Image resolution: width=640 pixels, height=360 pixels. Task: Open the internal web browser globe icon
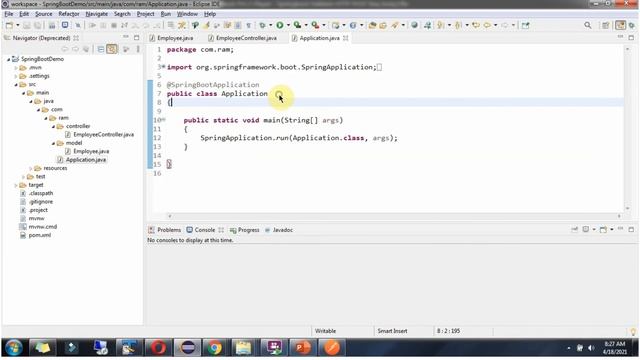[x=414, y=25]
